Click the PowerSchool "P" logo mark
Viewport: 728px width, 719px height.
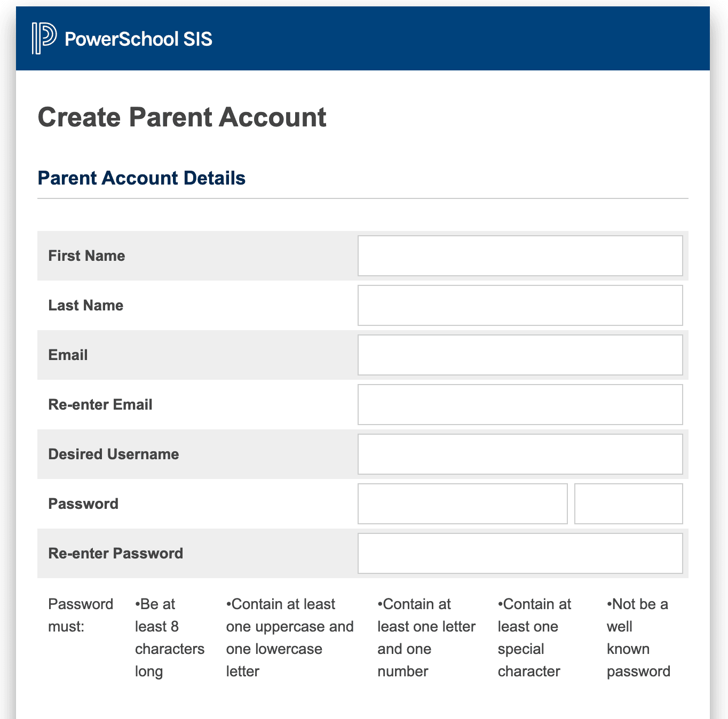pyautogui.click(x=44, y=38)
